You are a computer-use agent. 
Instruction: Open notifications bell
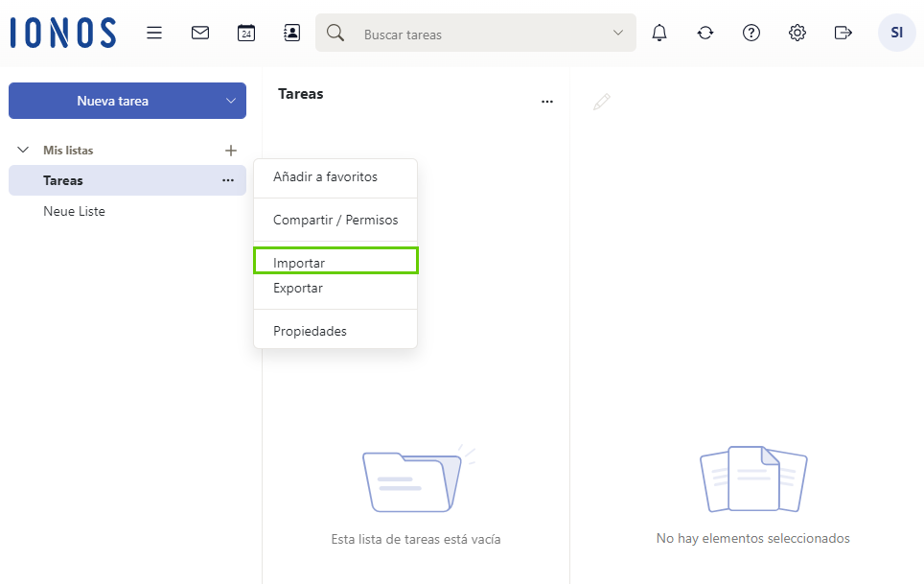point(659,33)
